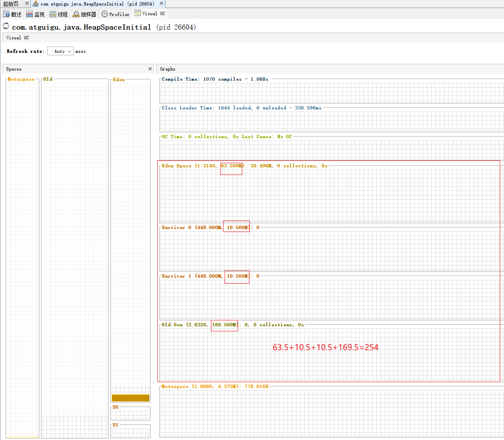Open the Refresh rate Auto dropdown

(60, 51)
